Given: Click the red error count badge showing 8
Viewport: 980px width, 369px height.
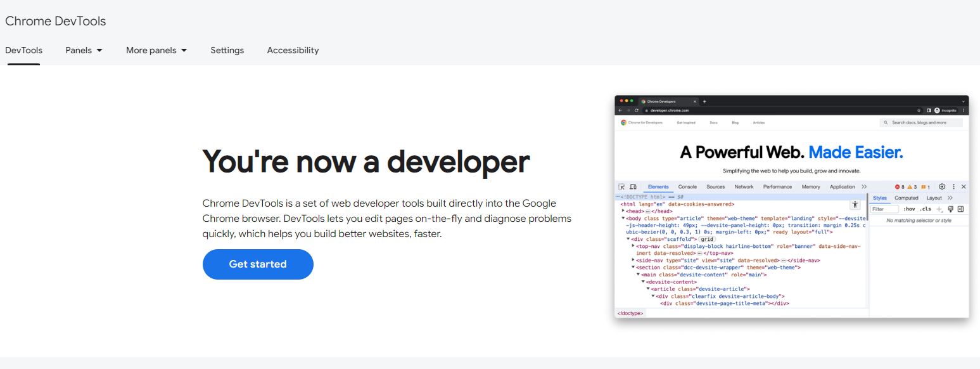Looking at the screenshot, I should click(900, 187).
